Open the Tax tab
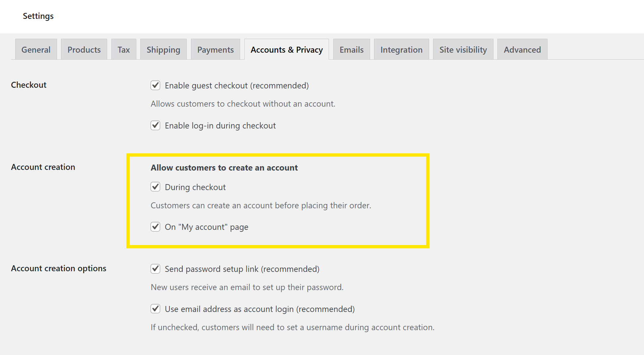This screenshot has width=644, height=355. (124, 49)
